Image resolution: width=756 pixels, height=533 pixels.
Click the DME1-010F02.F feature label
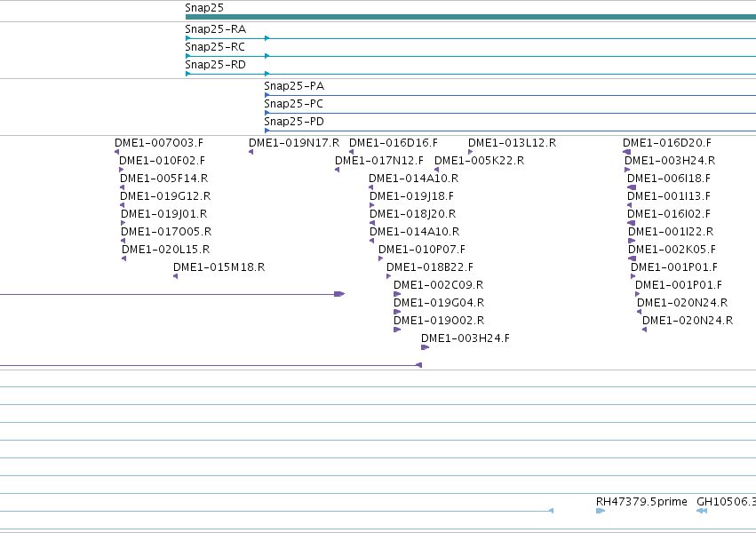click(162, 161)
